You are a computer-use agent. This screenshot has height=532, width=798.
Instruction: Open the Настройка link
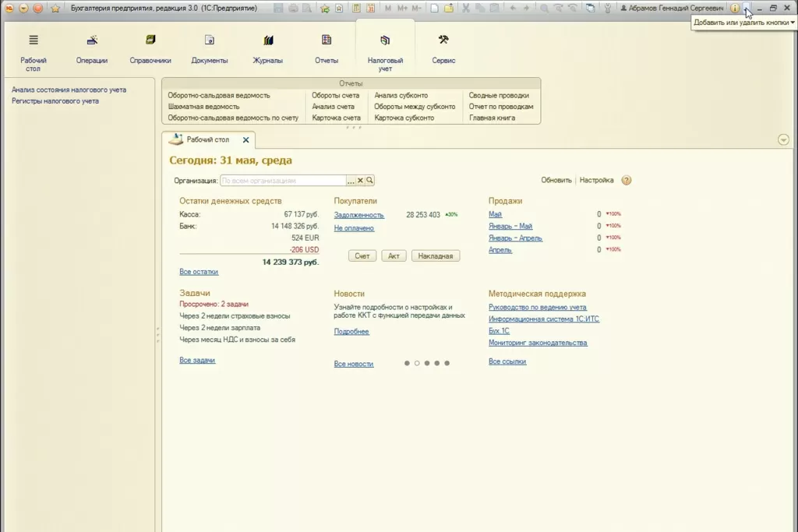pos(596,180)
